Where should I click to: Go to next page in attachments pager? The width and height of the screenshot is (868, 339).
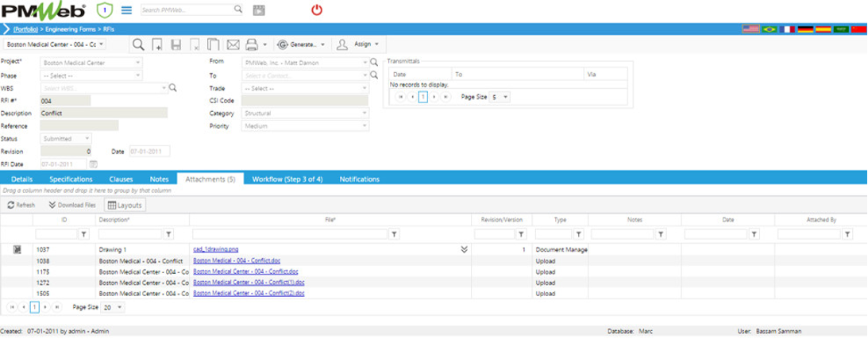tap(46, 307)
